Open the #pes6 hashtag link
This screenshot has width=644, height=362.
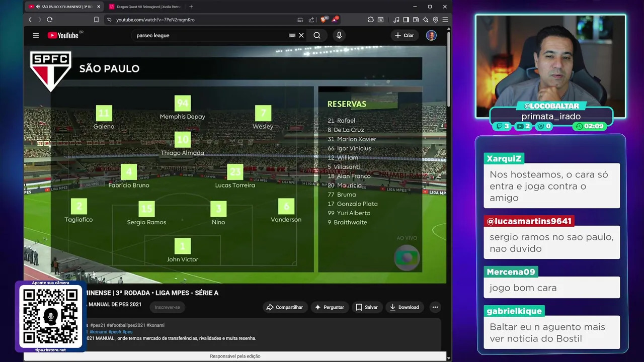pos(115,332)
